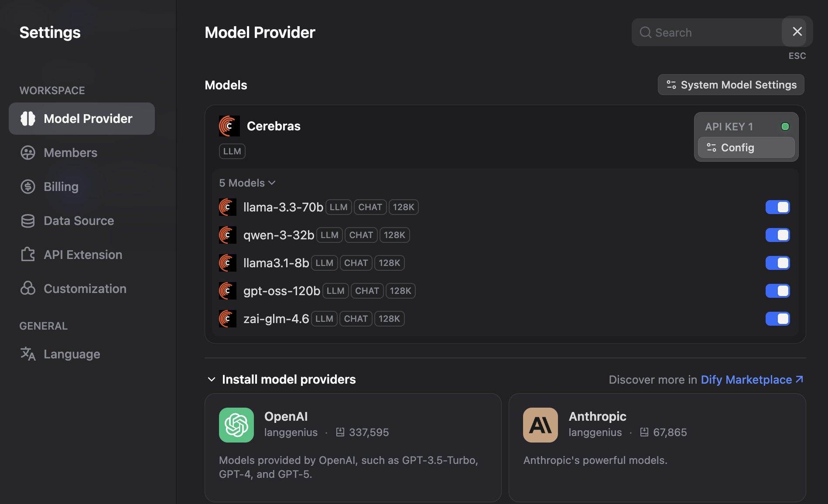Image resolution: width=828 pixels, height=504 pixels.
Task: Click inside the Search field
Action: (707, 32)
